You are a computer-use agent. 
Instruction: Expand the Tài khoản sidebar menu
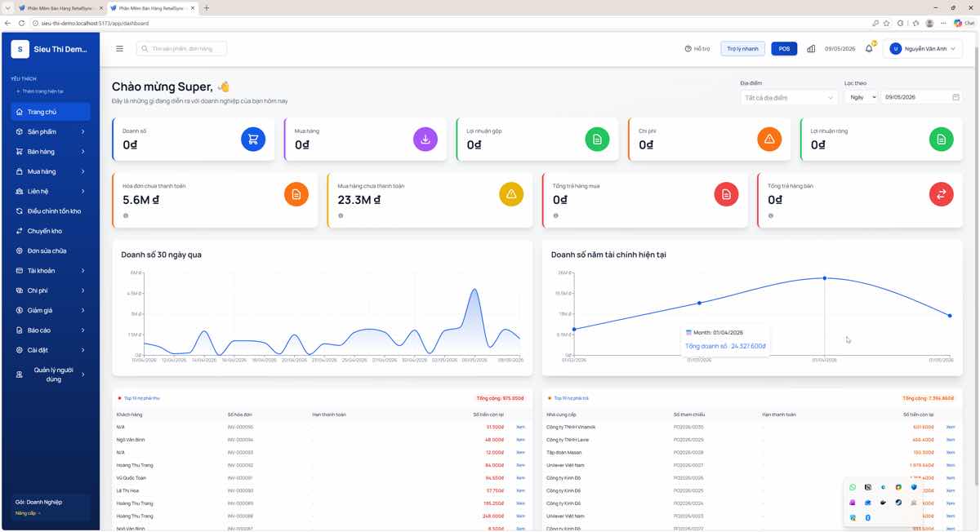pyautogui.click(x=51, y=270)
